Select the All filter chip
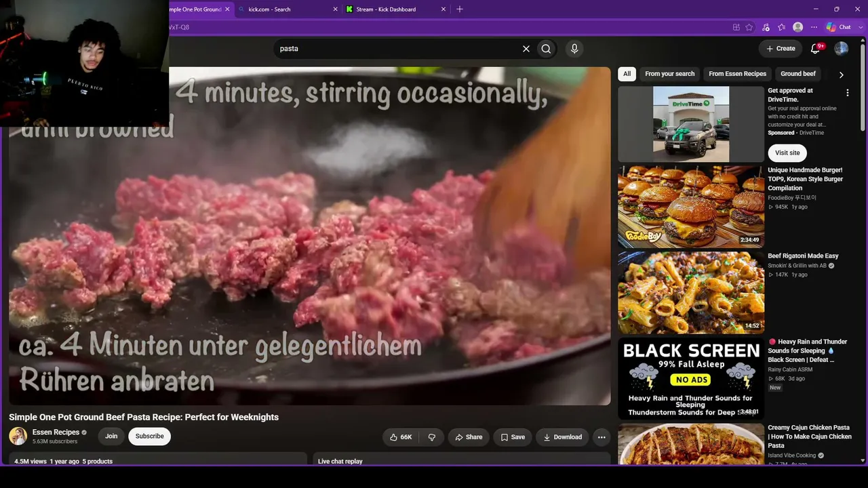 click(x=627, y=74)
